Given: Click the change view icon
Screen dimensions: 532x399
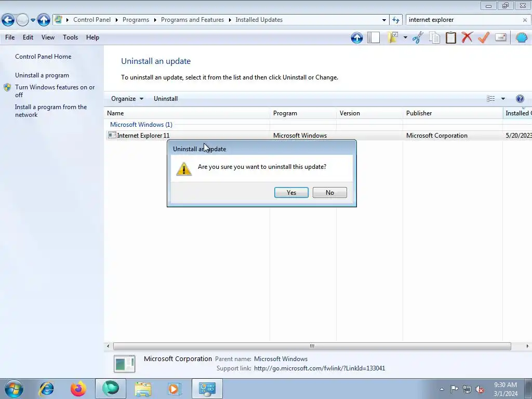Looking at the screenshot, I should 490,99.
